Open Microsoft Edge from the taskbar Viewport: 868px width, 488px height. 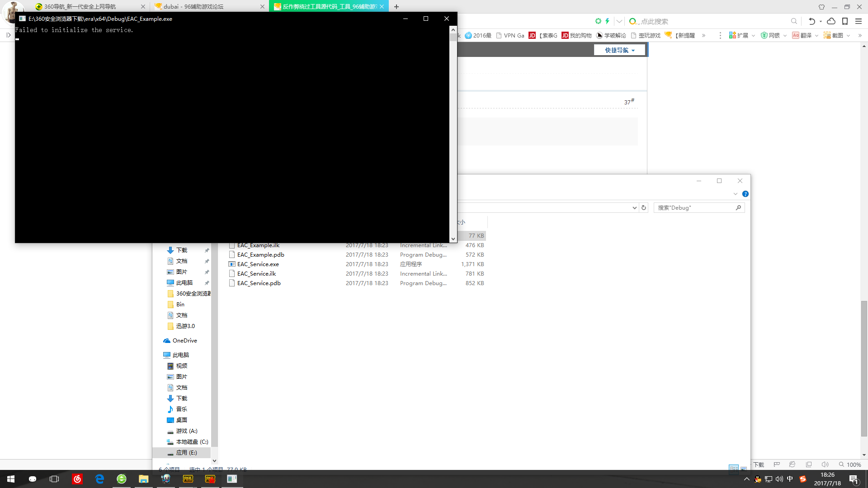[x=99, y=479]
